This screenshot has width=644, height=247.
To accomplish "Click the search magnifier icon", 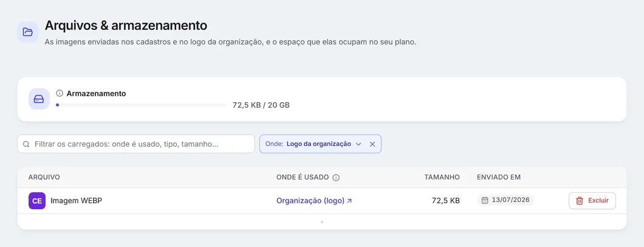I will (x=26, y=144).
